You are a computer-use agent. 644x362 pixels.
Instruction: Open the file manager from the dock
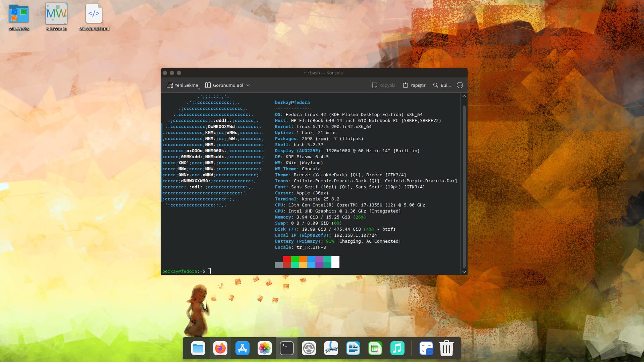pos(198,348)
